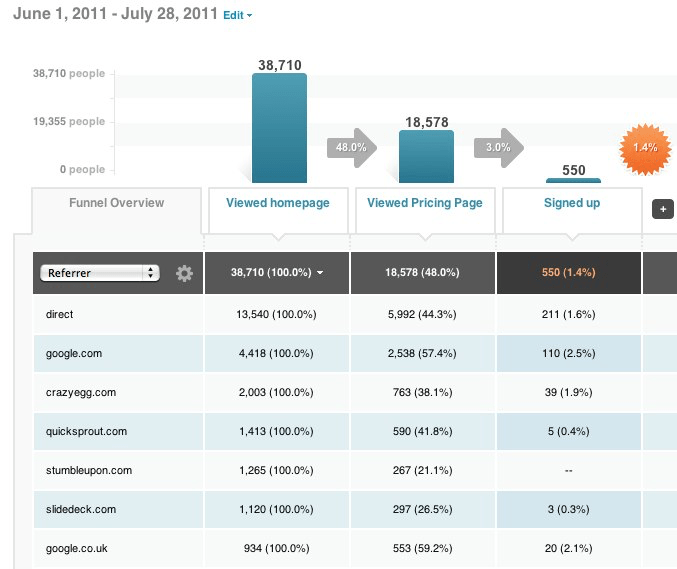Select the crazyegg.com referrer row

355,392
